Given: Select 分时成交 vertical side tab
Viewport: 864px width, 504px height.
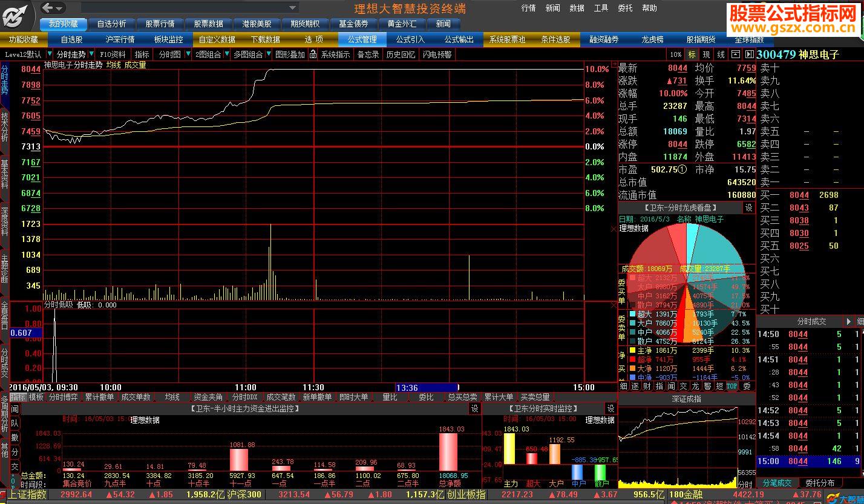Looking at the screenshot, I should pos(5,362).
